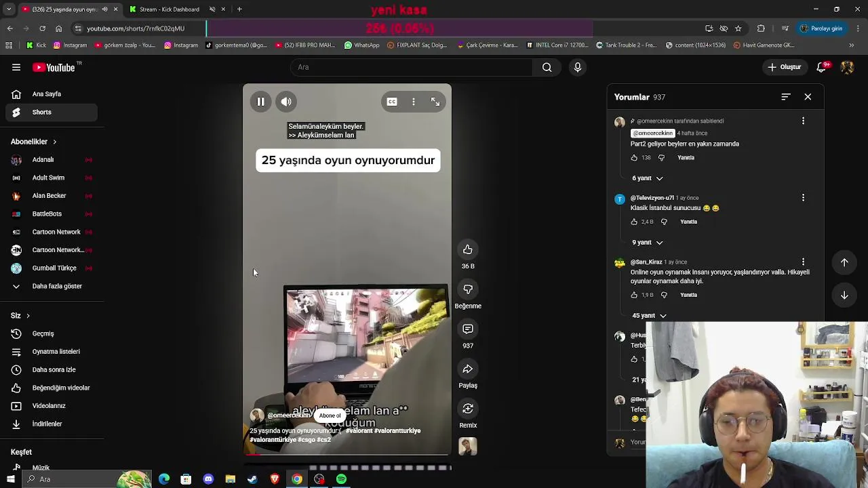
Task: Open YouTube notifications bell
Action: (821, 67)
